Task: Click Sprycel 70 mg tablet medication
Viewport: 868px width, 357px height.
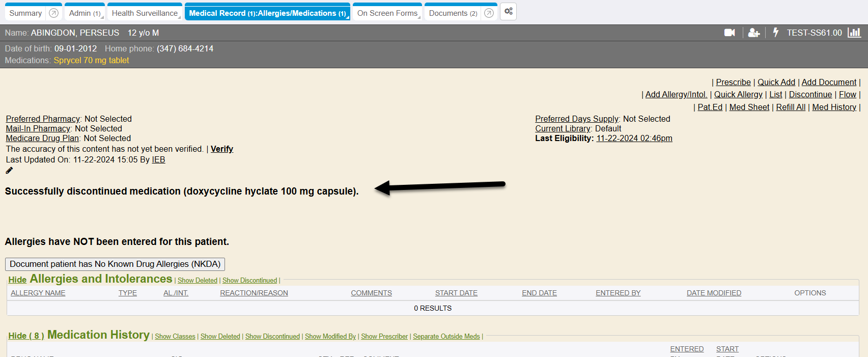Action: (91, 61)
